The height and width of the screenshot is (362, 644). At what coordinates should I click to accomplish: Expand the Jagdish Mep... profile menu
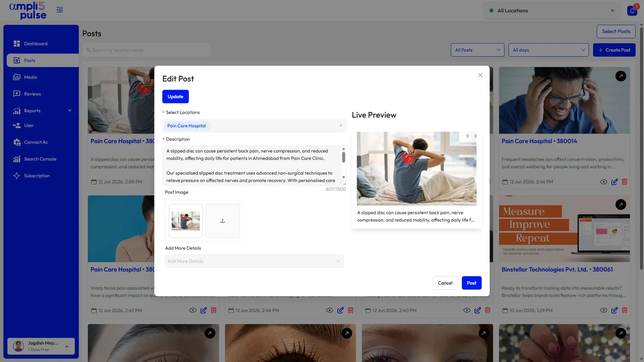(x=41, y=346)
